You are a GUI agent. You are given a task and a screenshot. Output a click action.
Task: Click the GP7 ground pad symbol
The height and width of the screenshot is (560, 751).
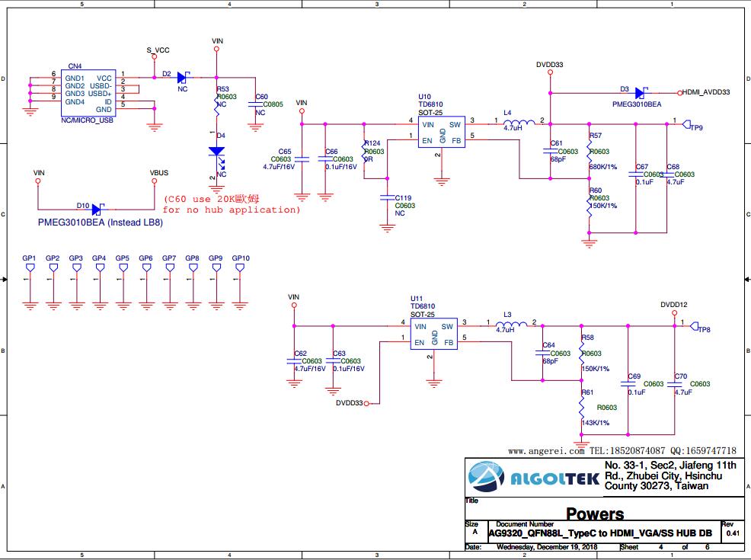[170, 268]
